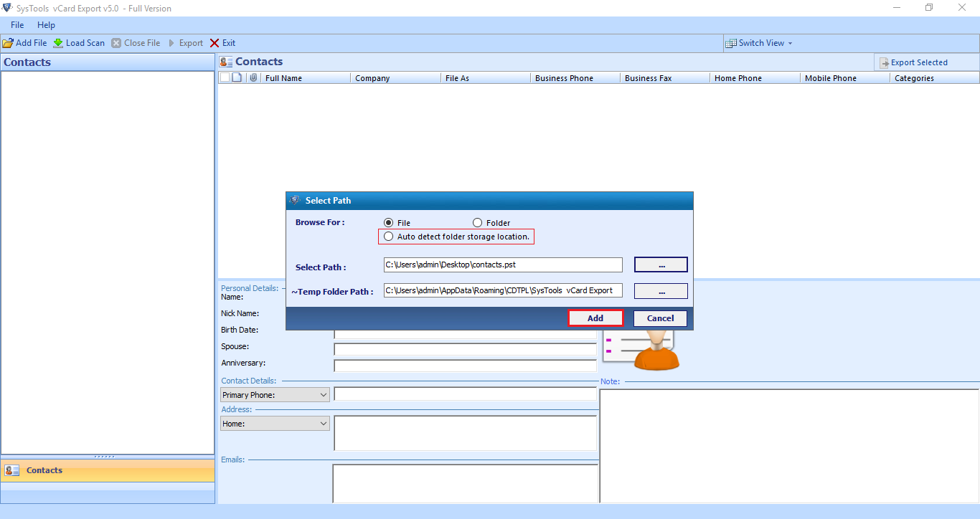980x519 pixels.
Task: Click inside the Temp Folder Path field
Action: point(502,290)
